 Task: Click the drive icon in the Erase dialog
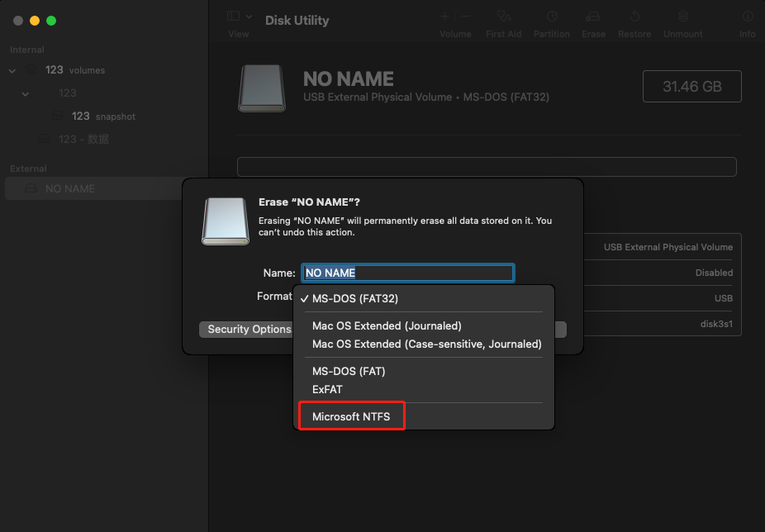coord(226,221)
